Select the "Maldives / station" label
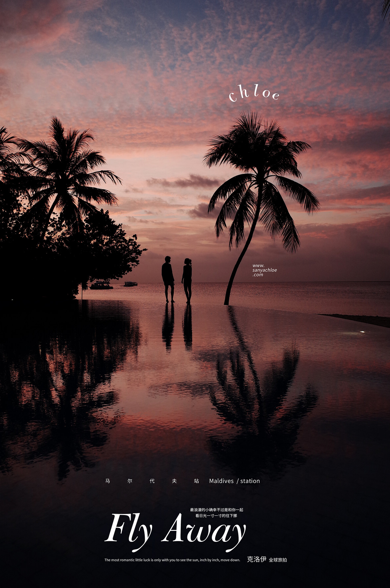The image size is (390, 588). (x=234, y=481)
